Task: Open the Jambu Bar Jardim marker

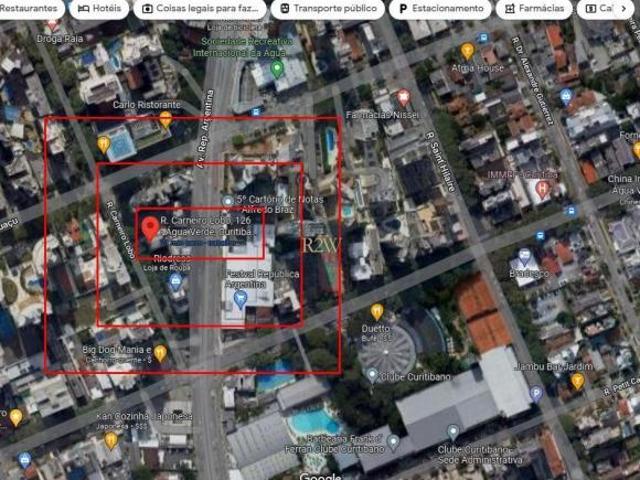Action: coord(577,380)
